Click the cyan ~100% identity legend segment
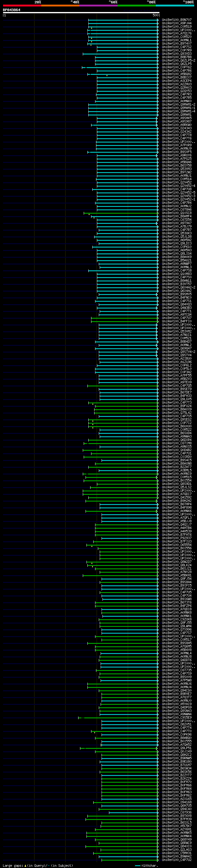Image resolution: width=197 pixels, height=868 pixels. coord(175,6)
